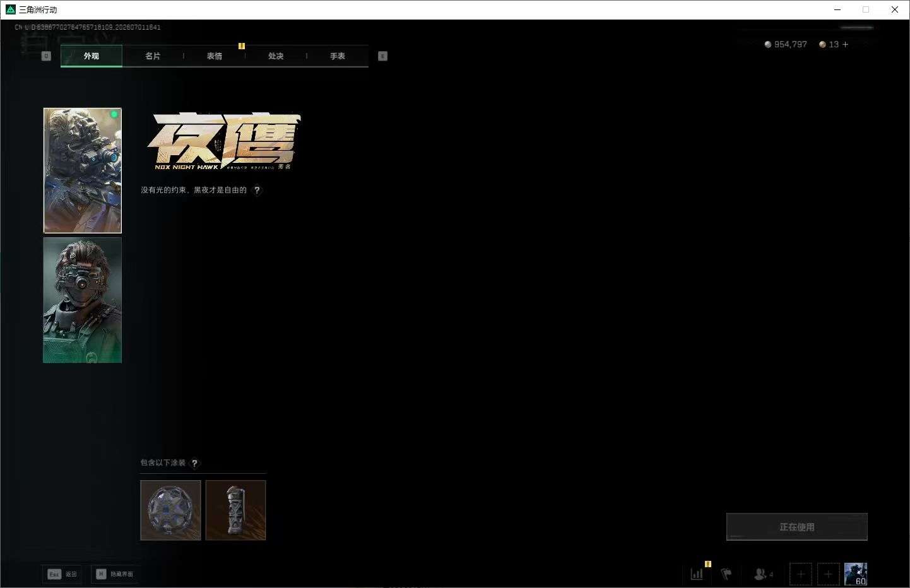Click the Q previous-tab key icon

46,56
